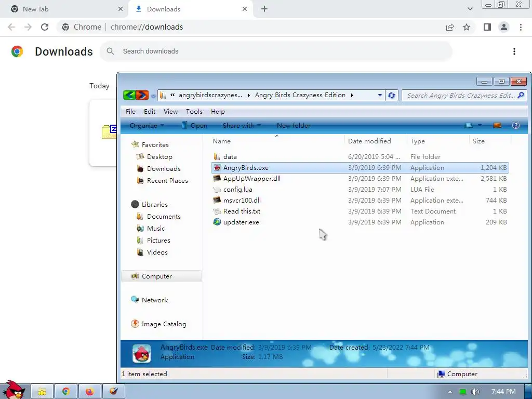The image size is (532, 399).
Task: Select the AngryBirds.exe file icon
Action: coord(217,168)
